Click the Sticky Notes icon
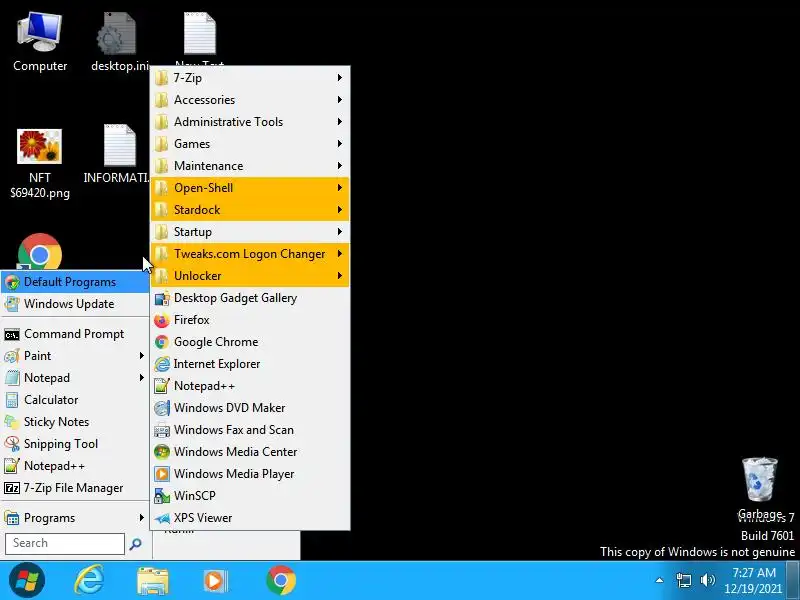The height and width of the screenshot is (600, 800). pos(12,422)
